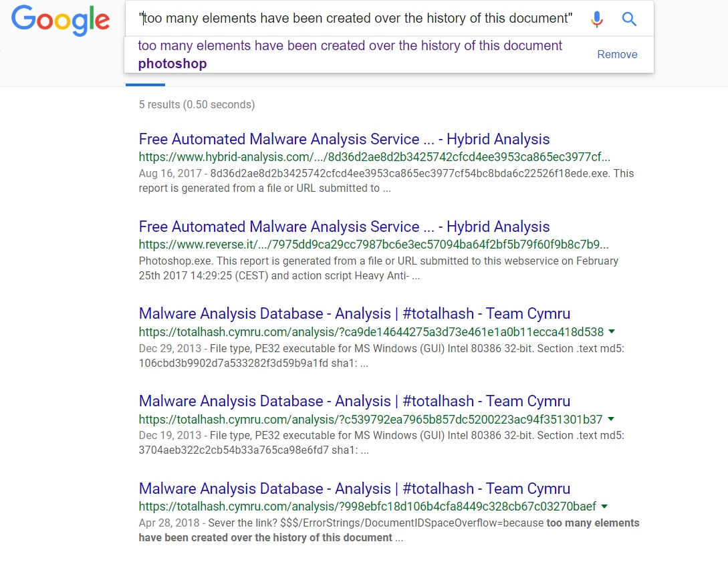Expand dropdown arrow beside URL ending 418d538
Screen dimensions: 728x566
pyautogui.click(x=612, y=331)
